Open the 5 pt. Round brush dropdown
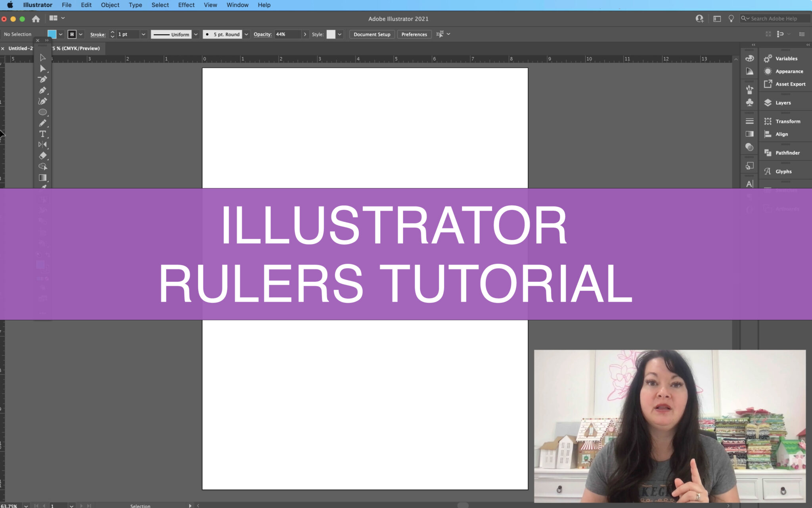The height and width of the screenshot is (508, 812). tap(246, 35)
